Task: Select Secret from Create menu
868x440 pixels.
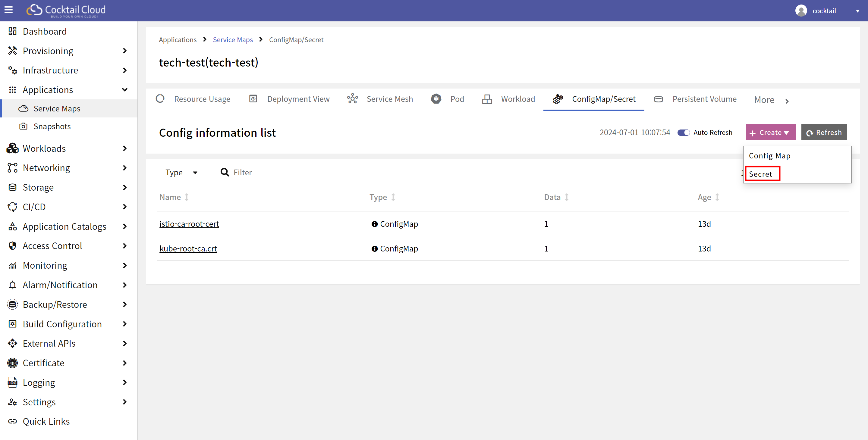Action: (760, 174)
